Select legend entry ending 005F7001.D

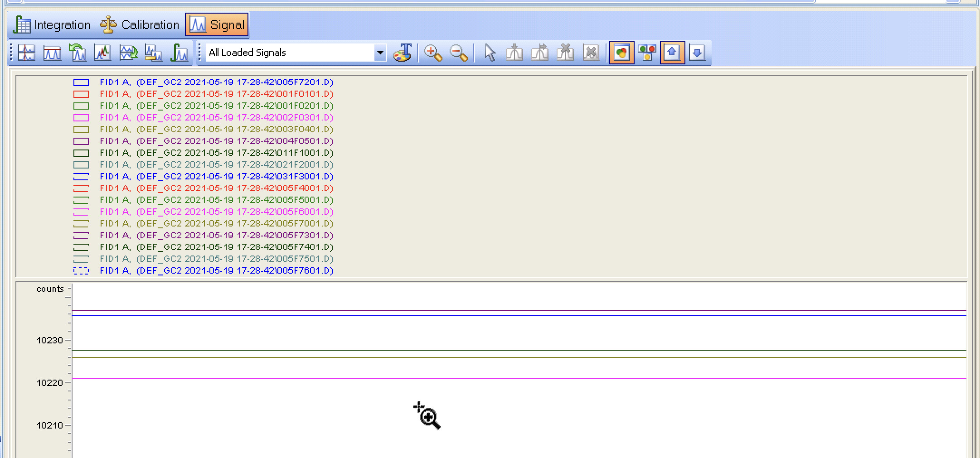(216, 224)
